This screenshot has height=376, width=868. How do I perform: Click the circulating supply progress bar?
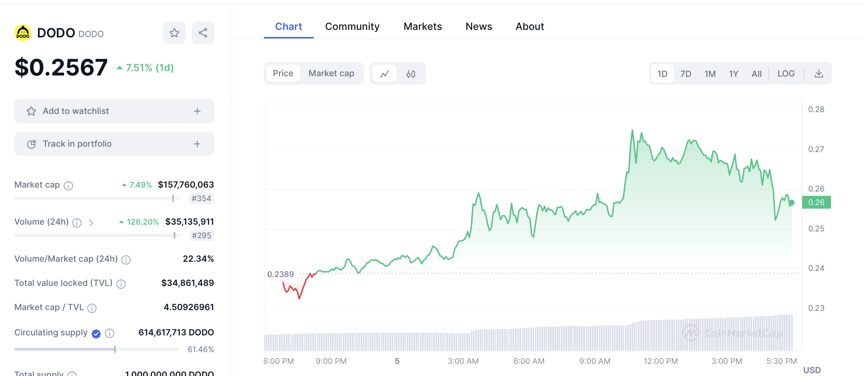(96, 349)
